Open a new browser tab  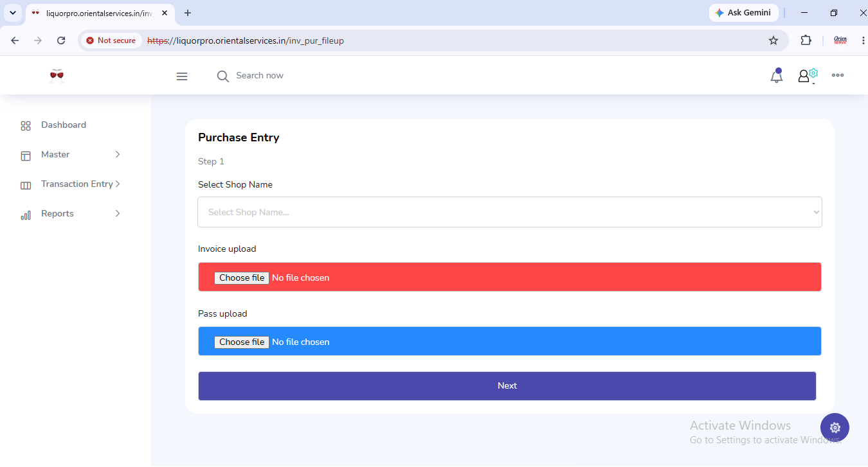[188, 13]
